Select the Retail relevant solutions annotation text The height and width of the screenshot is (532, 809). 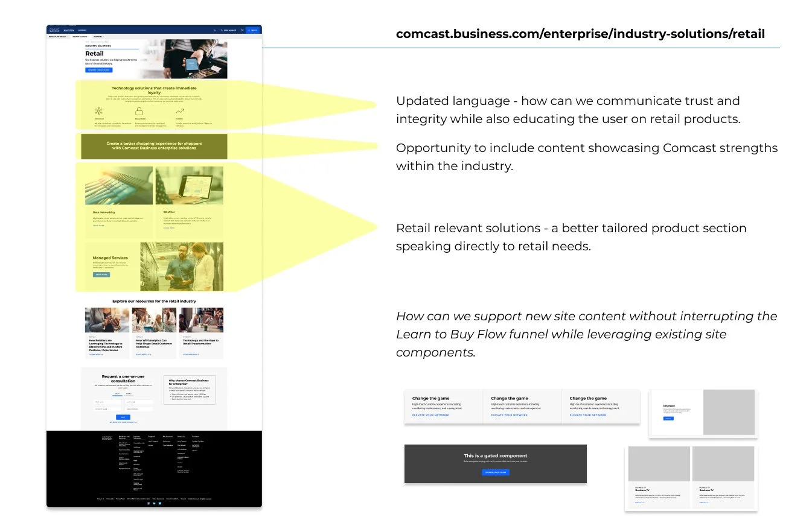point(571,237)
